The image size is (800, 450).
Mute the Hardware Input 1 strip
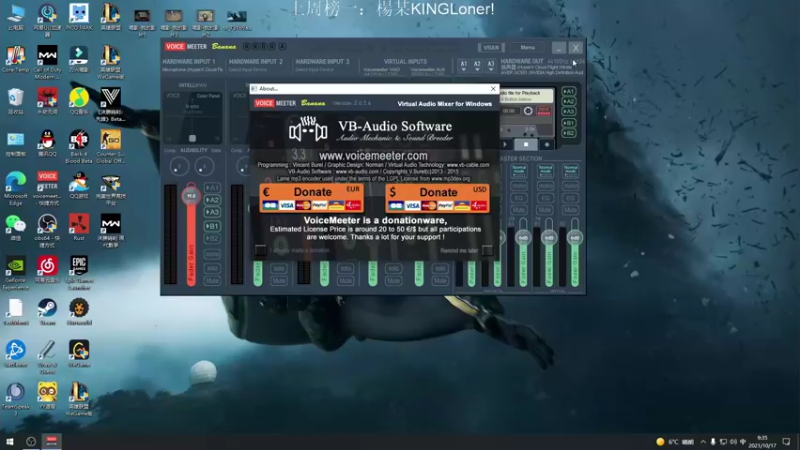coord(212,281)
